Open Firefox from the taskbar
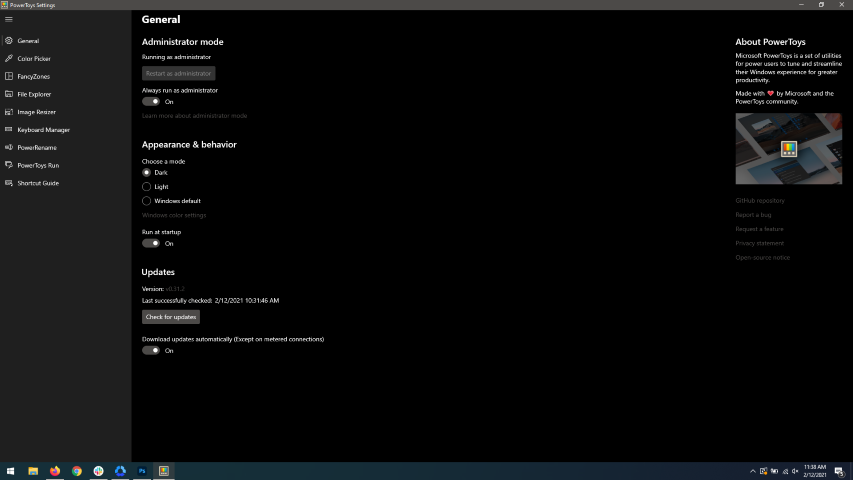Image resolution: width=853 pixels, height=480 pixels. [55, 471]
